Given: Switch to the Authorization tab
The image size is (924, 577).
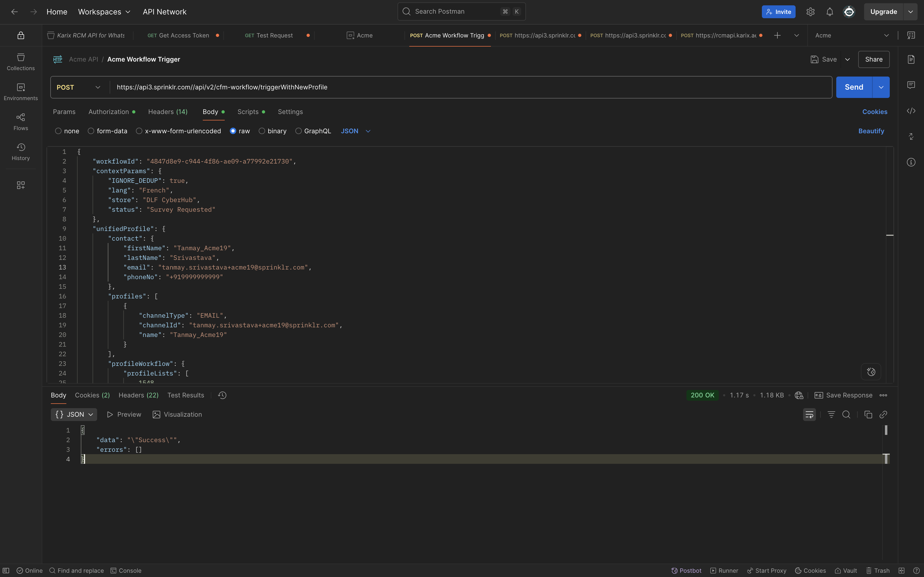Looking at the screenshot, I should coord(112,112).
